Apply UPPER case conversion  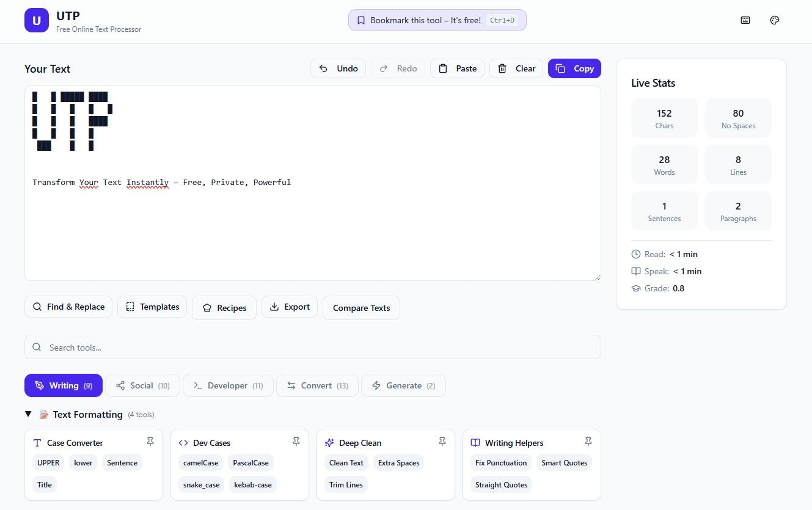point(48,462)
